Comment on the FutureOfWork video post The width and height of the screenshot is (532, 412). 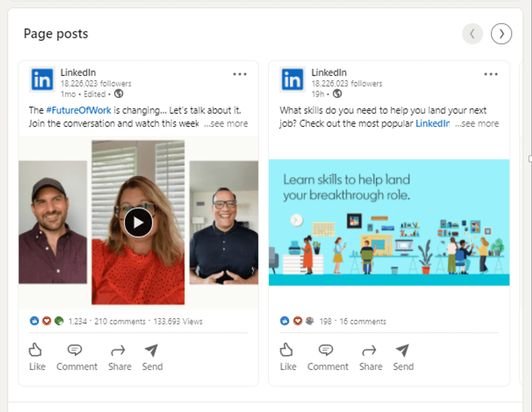pyautogui.click(x=77, y=357)
